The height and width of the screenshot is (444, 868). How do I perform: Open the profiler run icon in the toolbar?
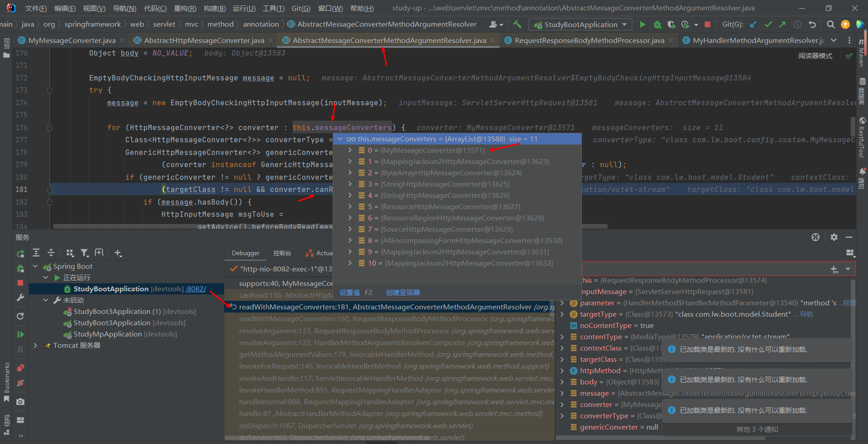(686, 24)
